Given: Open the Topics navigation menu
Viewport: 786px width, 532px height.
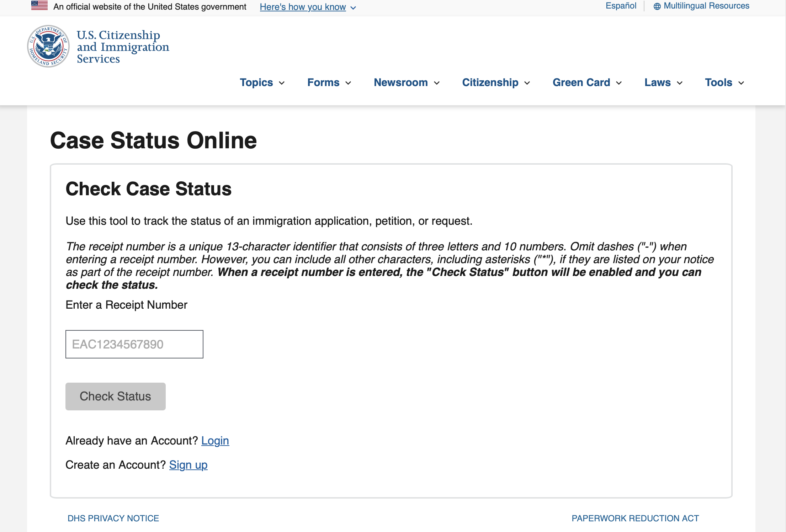Looking at the screenshot, I should 262,83.
